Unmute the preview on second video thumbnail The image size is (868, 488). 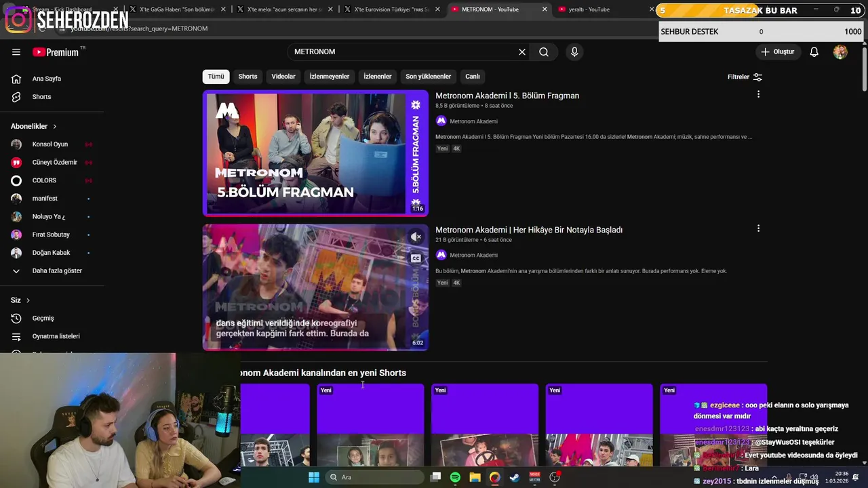coord(416,237)
